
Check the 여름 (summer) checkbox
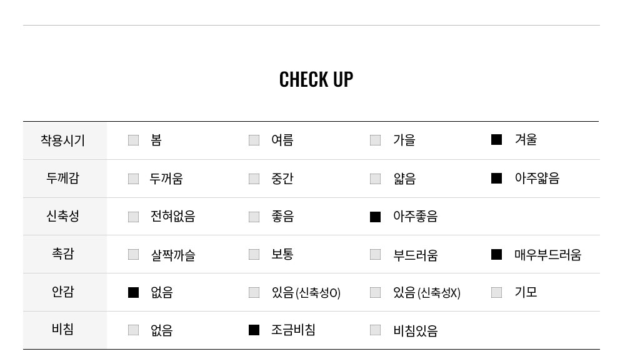tap(254, 140)
